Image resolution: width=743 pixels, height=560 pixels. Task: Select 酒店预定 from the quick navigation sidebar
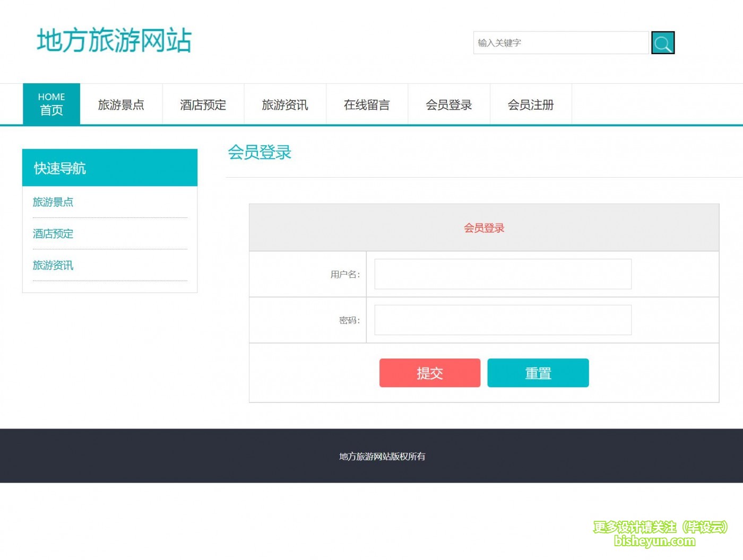tap(53, 234)
